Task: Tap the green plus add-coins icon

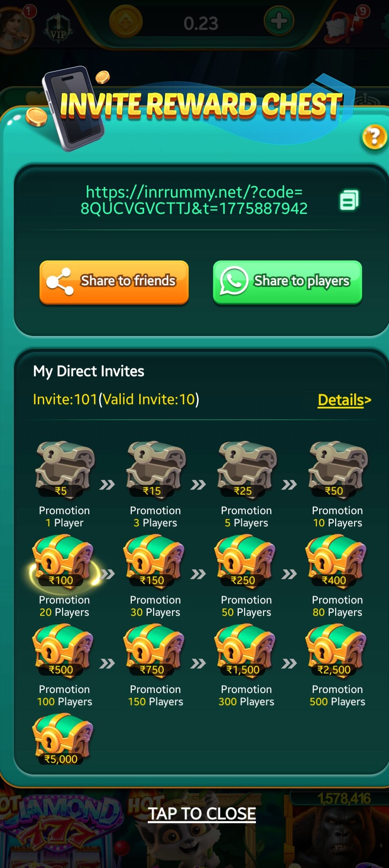Action: [x=279, y=21]
